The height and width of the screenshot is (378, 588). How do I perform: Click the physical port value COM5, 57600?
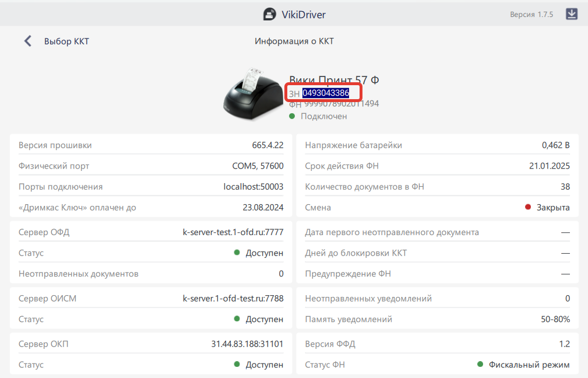pos(258,166)
